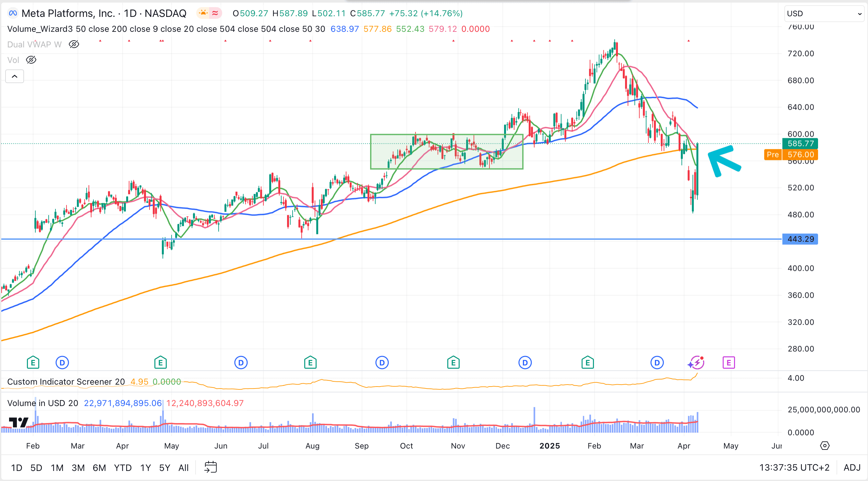
Task: Click the earnings E marker at the start of August
Action: point(310,363)
